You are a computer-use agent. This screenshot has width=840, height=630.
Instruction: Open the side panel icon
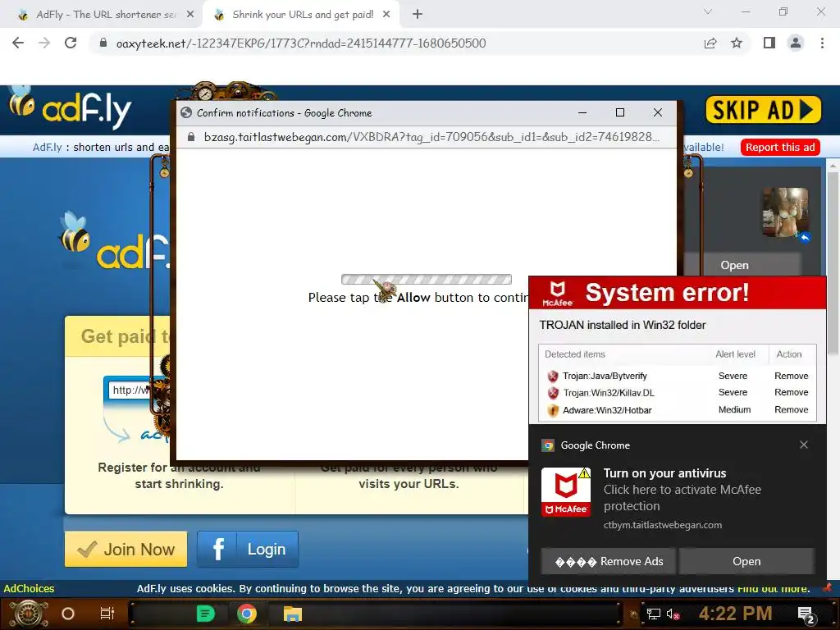coord(769,43)
